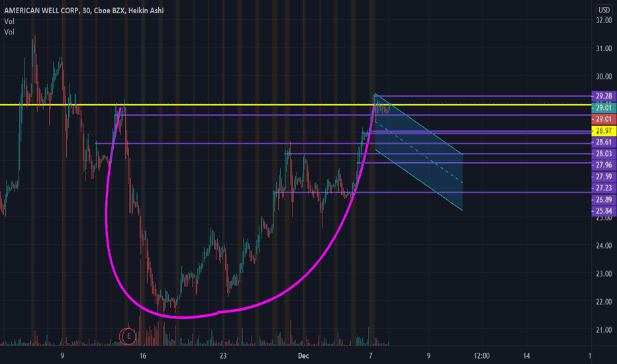
Task: Click the 27.23 price label
Action: [604, 188]
